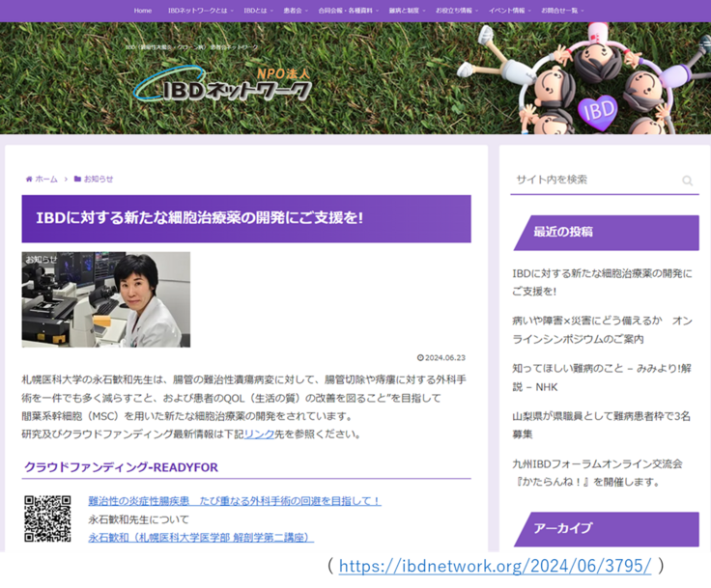Expand the 患者会 dropdown menu
The width and height of the screenshot is (711, 588).
click(x=296, y=11)
